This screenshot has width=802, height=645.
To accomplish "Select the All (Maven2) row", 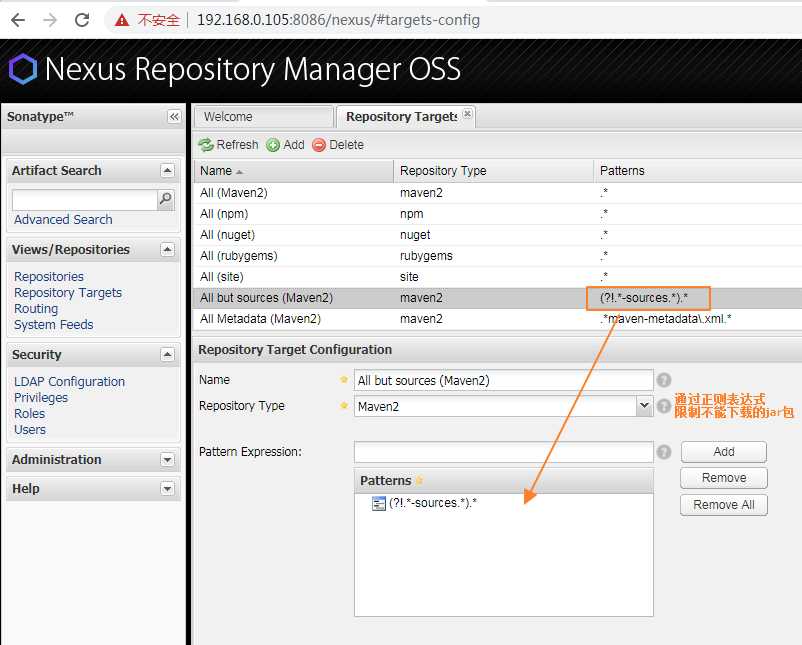I will tap(498, 193).
